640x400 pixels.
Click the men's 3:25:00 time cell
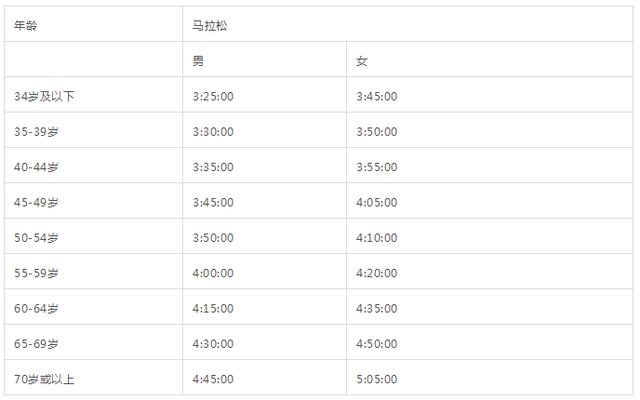point(213,96)
